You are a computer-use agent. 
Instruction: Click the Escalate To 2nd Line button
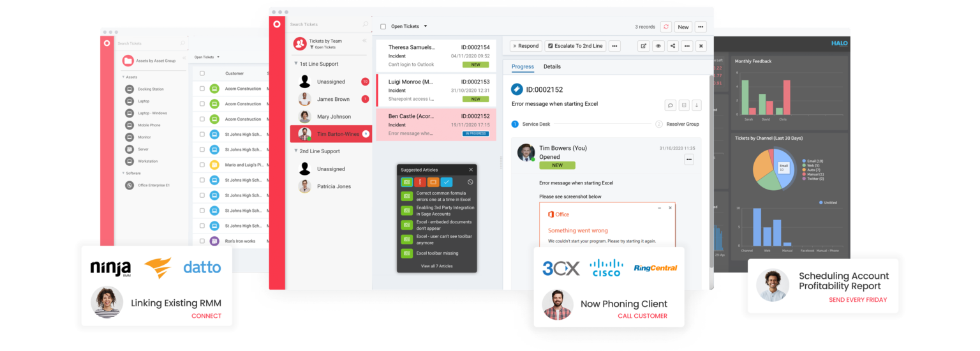[575, 46]
